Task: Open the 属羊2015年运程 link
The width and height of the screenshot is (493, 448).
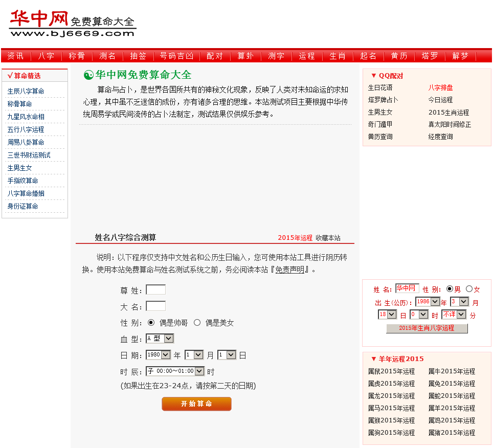Action: click(x=452, y=409)
